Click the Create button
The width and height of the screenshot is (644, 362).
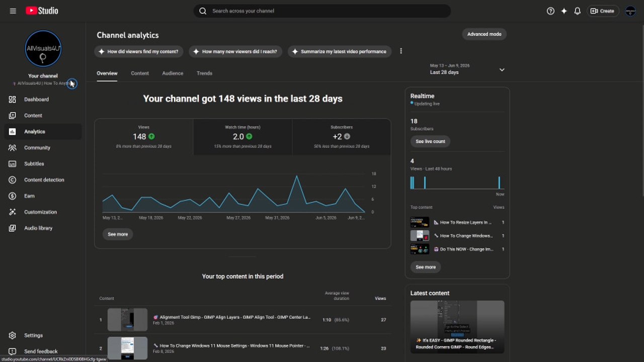coord(602,11)
